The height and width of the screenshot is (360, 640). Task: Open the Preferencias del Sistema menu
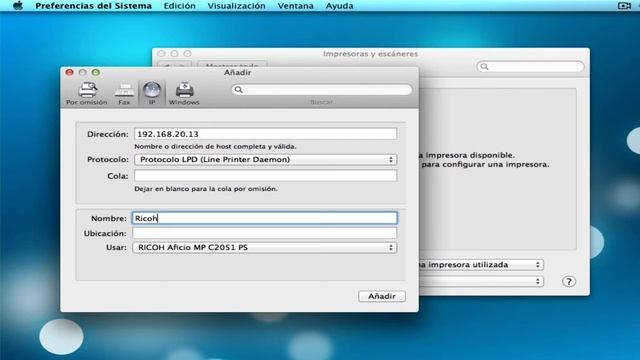tap(93, 6)
